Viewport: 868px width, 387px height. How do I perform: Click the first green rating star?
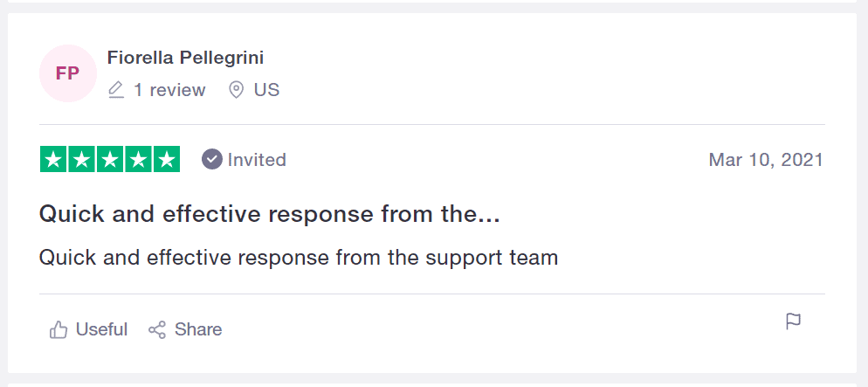click(x=53, y=160)
